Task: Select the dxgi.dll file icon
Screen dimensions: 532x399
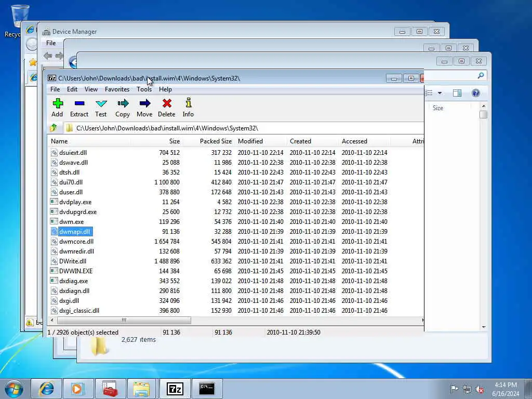Action: coord(54,301)
